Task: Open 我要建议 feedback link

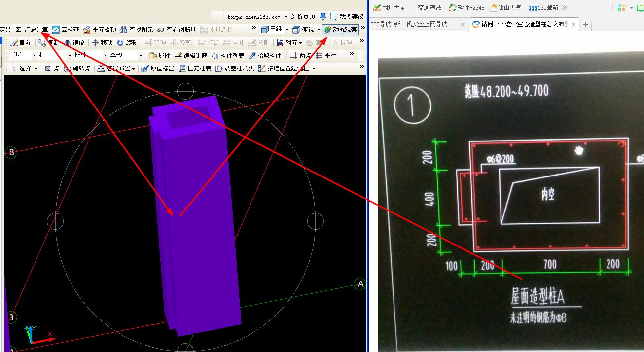Action: (347, 17)
